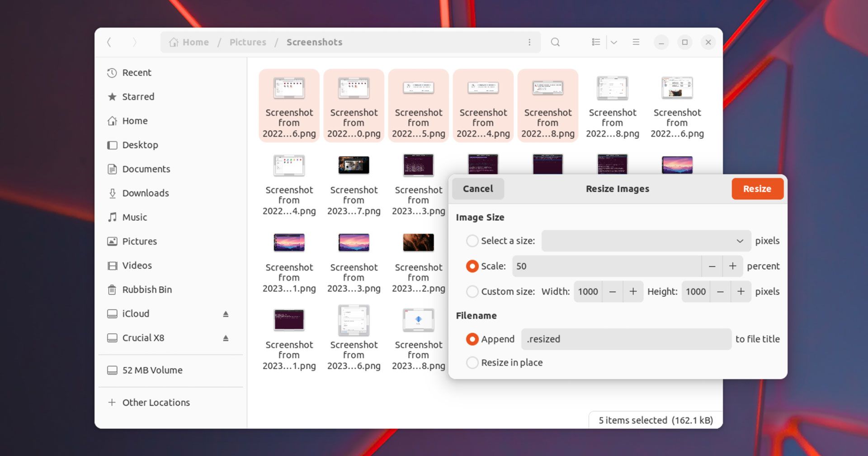Open the image size dropdown
Viewport: 868px width, 456px height.
click(x=739, y=241)
